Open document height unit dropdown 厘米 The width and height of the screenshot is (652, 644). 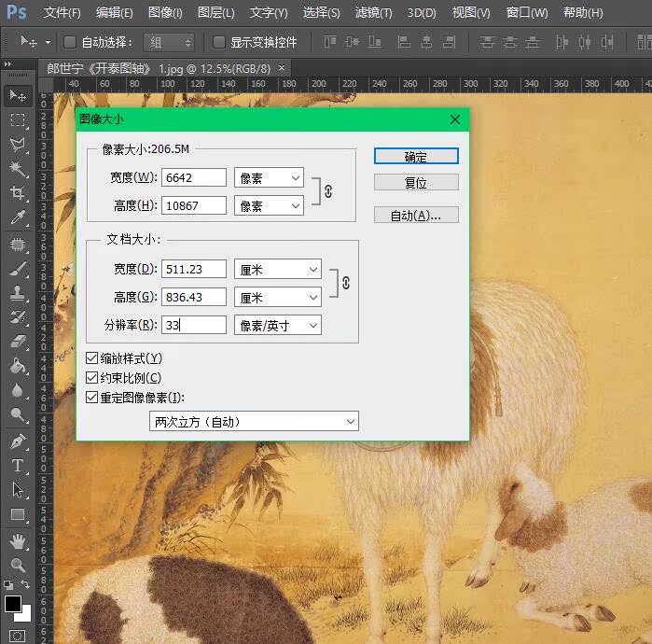278,297
